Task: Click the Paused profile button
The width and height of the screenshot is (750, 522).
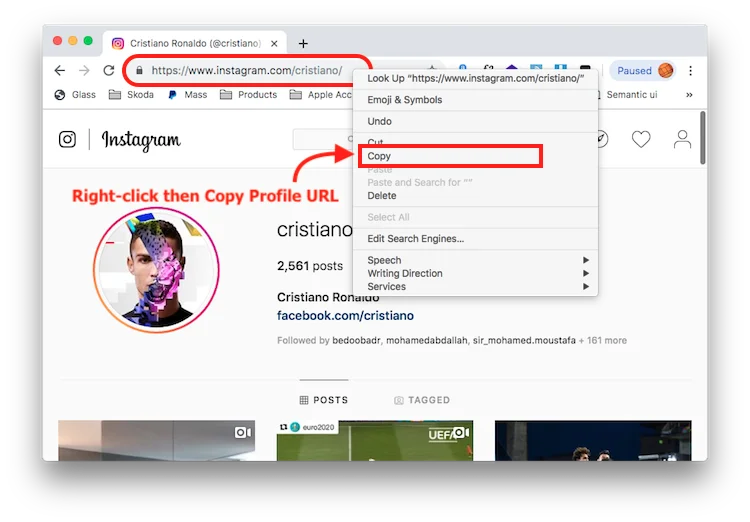Action: (x=644, y=71)
